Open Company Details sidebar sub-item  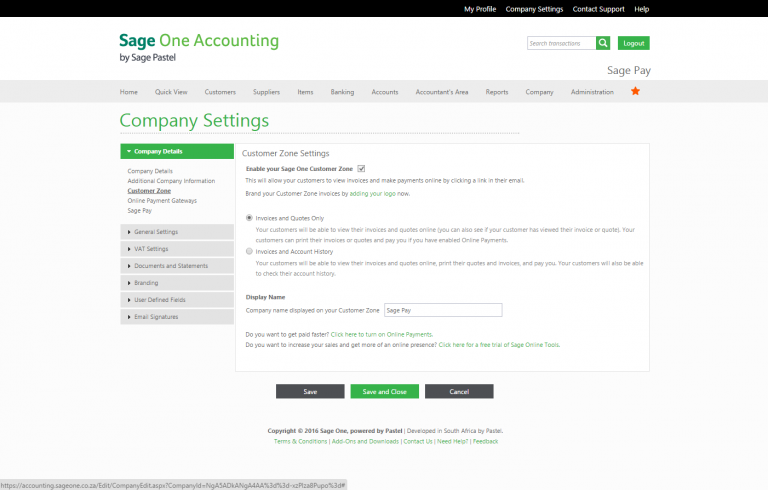[x=150, y=171]
